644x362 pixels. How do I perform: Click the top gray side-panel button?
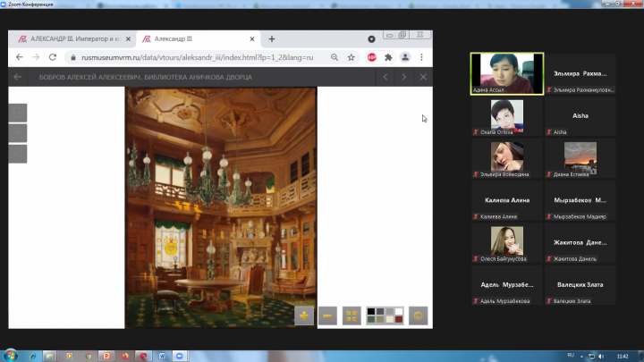pyautogui.click(x=18, y=113)
